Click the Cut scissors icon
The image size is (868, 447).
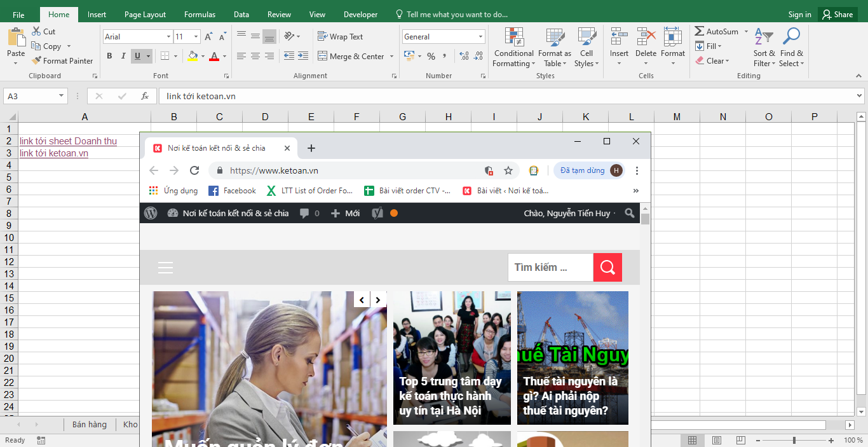pyautogui.click(x=36, y=31)
